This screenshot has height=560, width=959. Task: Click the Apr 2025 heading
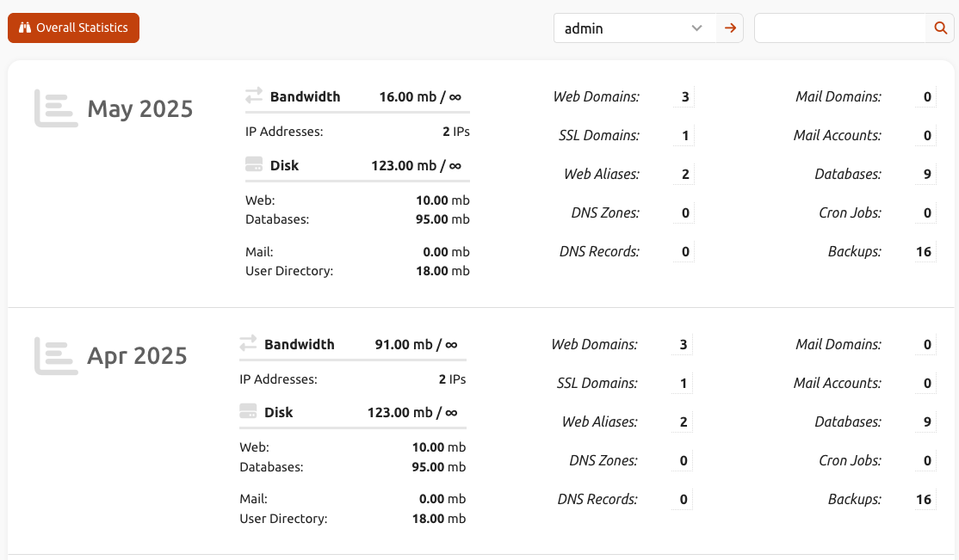[x=137, y=356]
